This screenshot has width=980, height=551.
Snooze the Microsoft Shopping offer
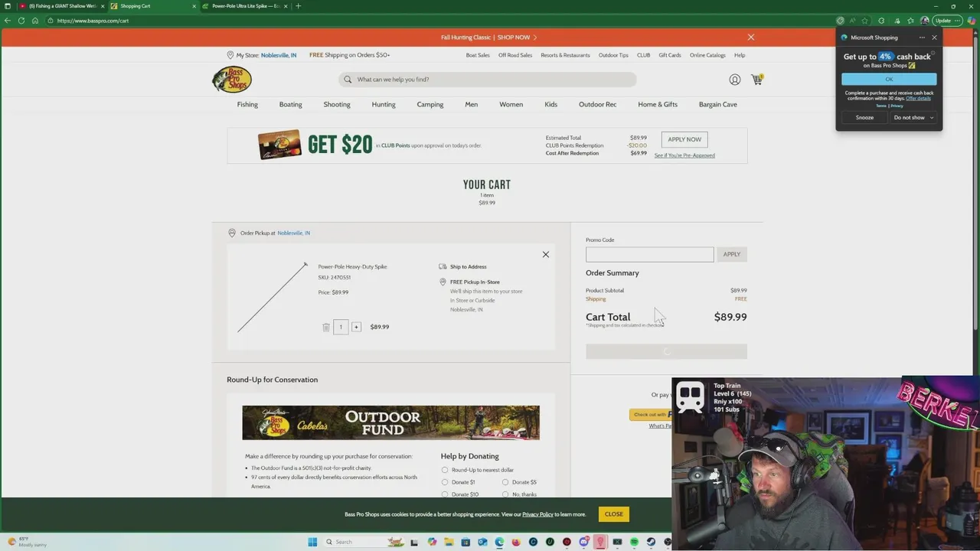click(864, 118)
